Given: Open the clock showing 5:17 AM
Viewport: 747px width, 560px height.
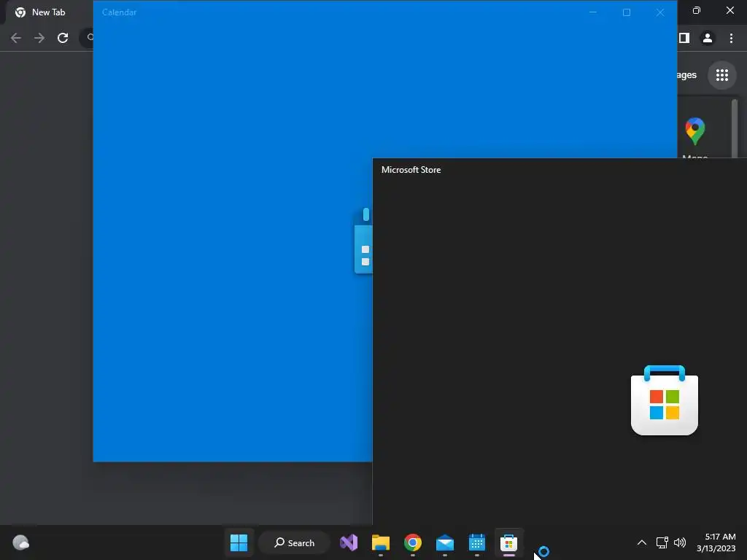Looking at the screenshot, I should [716, 542].
